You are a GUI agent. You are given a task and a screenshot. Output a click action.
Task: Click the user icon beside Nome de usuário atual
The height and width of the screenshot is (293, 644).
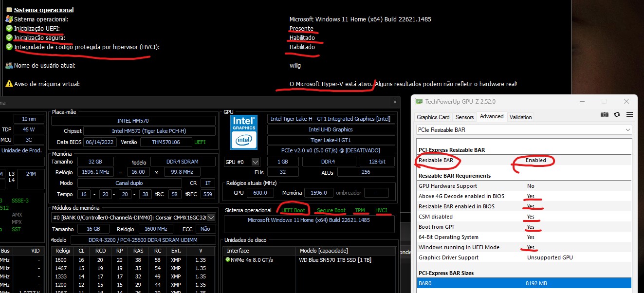coord(9,65)
